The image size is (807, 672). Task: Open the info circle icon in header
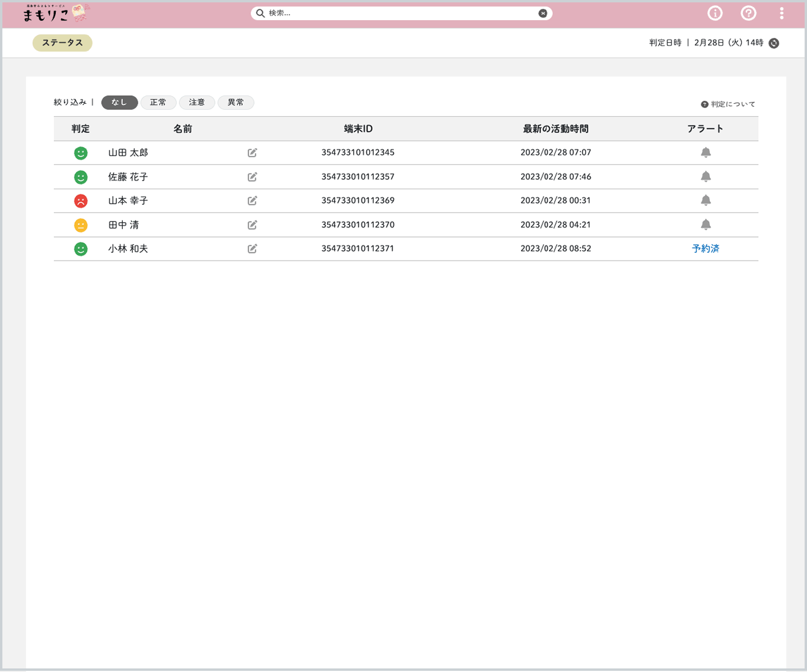tap(715, 13)
